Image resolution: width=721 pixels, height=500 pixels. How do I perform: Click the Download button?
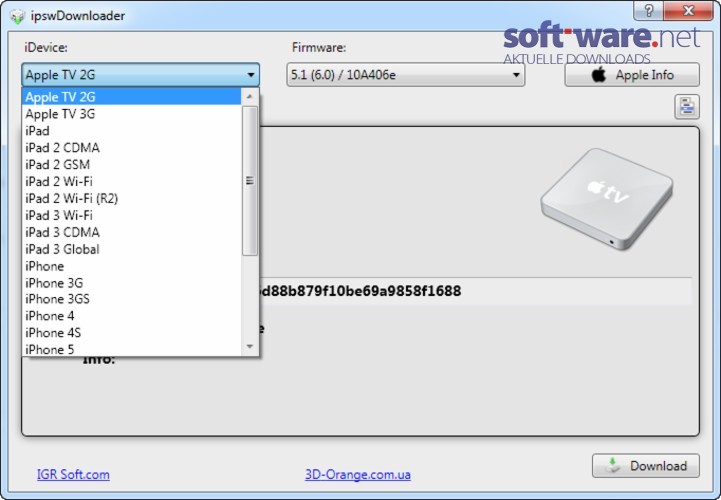[646, 466]
